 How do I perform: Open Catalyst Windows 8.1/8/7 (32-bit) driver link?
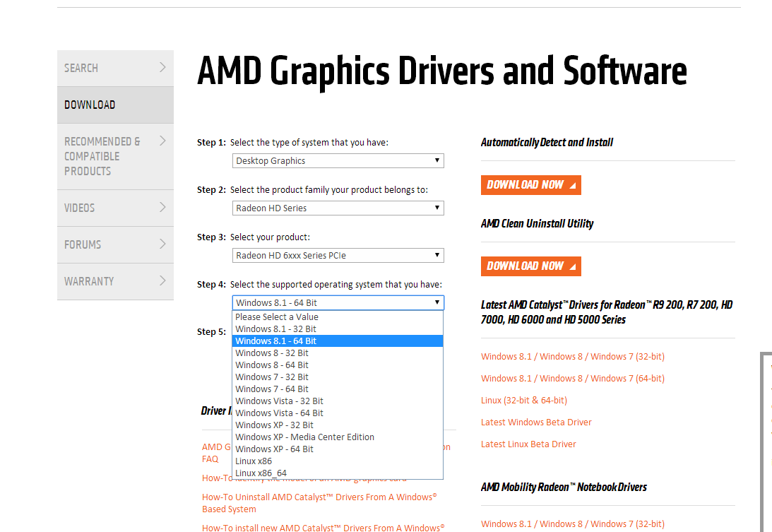pyautogui.click(x=573, y=357)
